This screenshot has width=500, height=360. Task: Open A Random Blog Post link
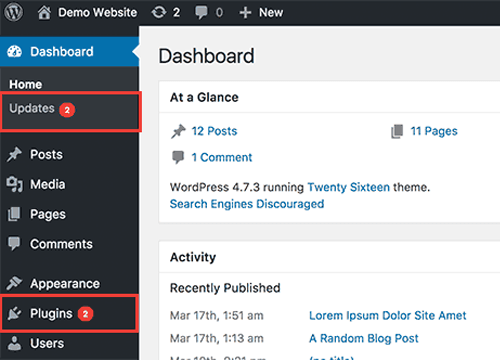pos(364,338)
